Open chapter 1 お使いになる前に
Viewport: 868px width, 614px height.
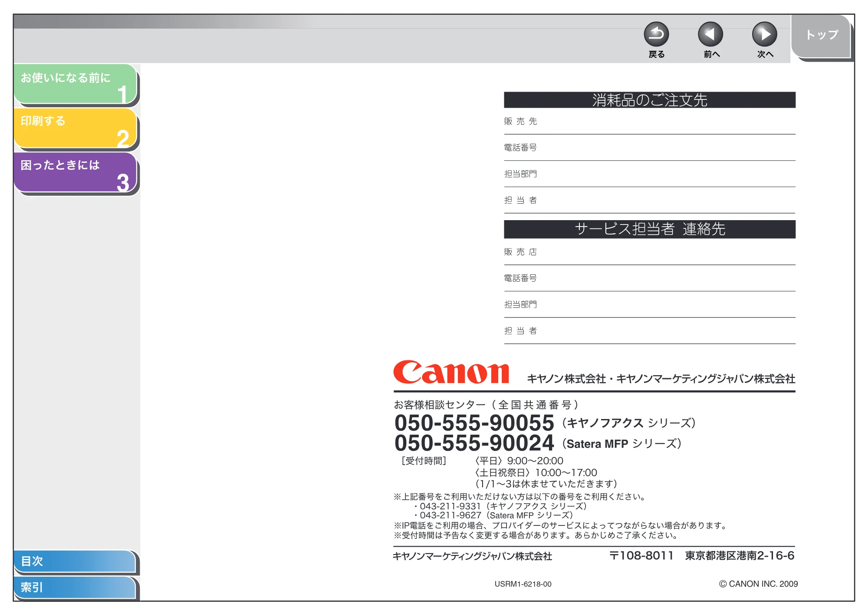pyautogui.click(x=76, y=84)
